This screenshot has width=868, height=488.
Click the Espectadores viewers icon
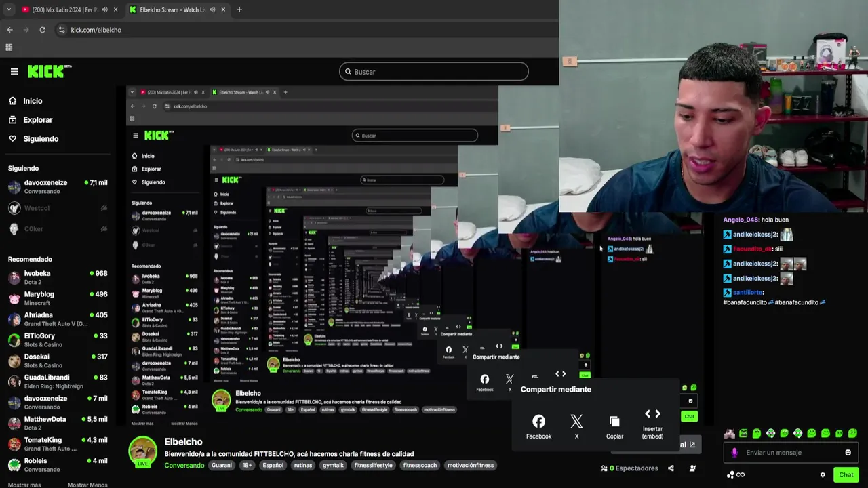[x=604, y=468]
